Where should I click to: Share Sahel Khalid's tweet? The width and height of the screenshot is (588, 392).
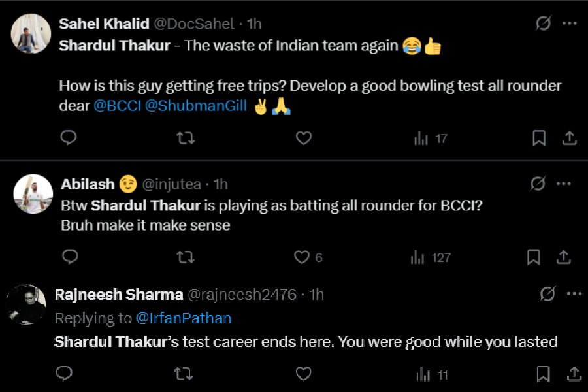[569, 138]
